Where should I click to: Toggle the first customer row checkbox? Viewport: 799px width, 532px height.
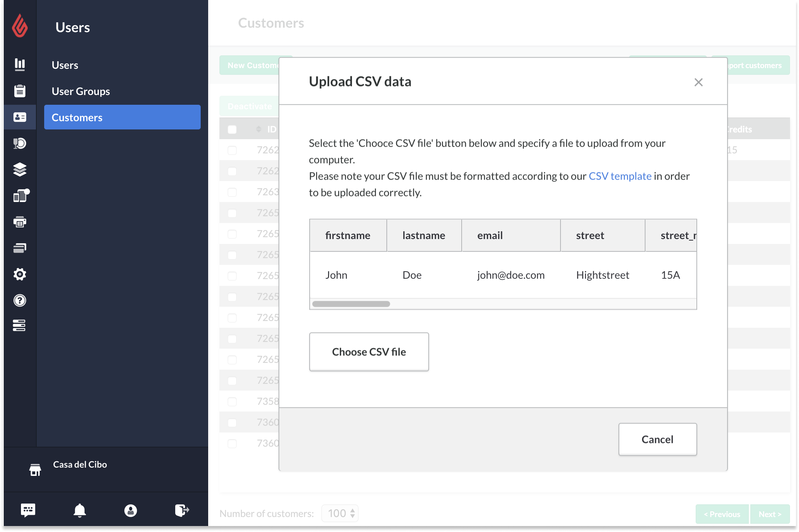pyautogui.click(x=233, y=150)
